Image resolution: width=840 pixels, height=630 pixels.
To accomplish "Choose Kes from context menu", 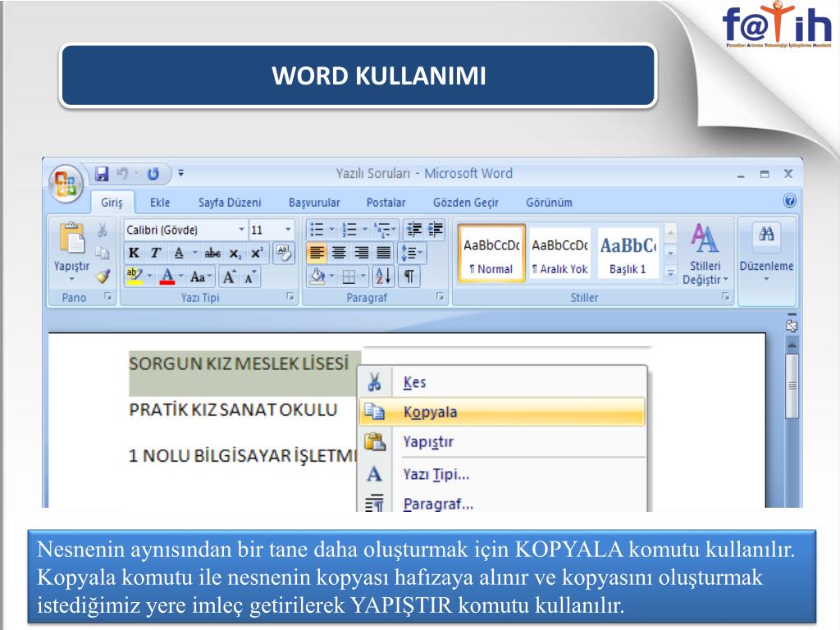I will point(502,382).
